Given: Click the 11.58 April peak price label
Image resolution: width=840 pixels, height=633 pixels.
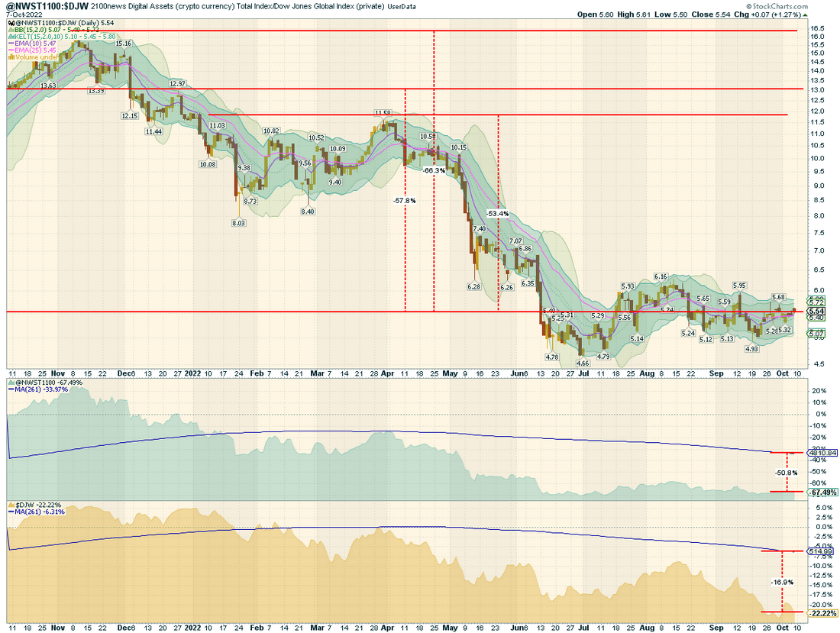Looking at the screenshot, I should tap(383, 113).
